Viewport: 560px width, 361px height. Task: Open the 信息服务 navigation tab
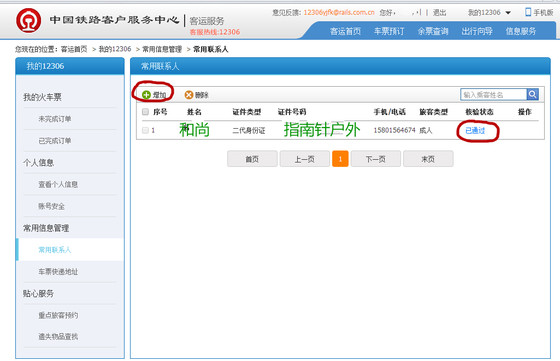pos(521,31)
